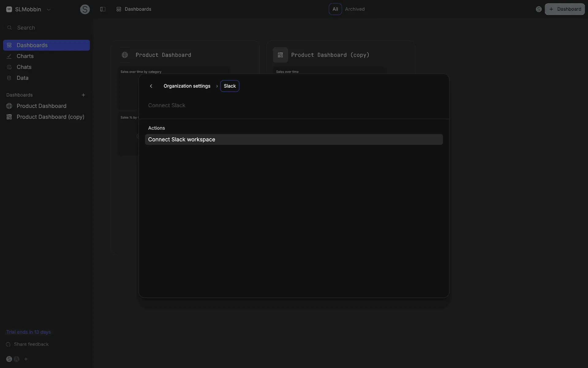The height and width of the screenshot is (368, 588).
Task: Open Data in the sidebar
Action: [22, 78]
